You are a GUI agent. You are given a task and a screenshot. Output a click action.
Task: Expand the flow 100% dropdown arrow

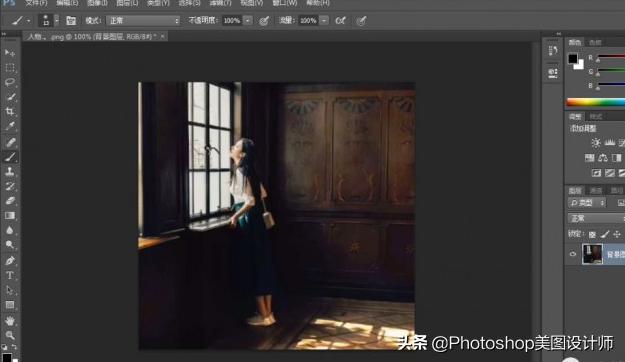click(324, 20)
